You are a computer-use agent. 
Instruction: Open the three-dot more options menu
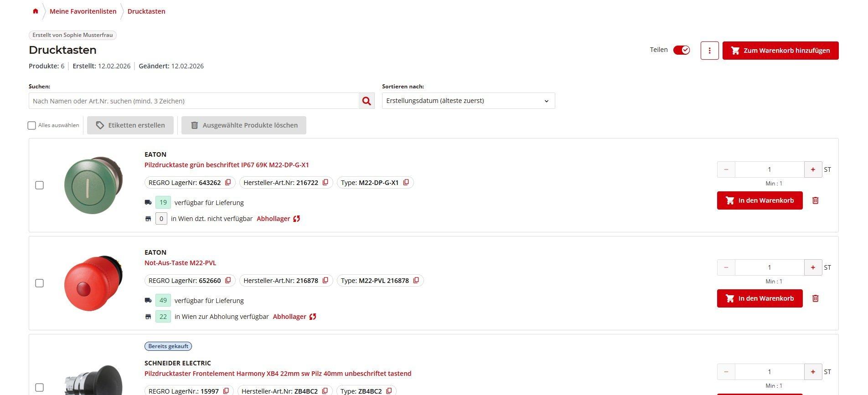[709, 51]
